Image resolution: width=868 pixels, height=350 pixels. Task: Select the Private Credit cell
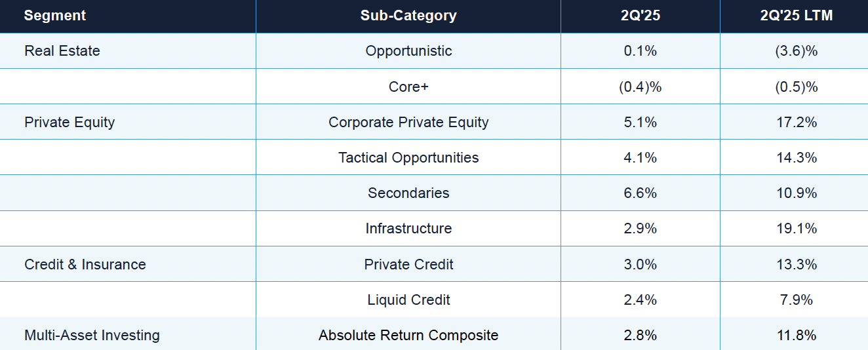click(x=408, y=264)
